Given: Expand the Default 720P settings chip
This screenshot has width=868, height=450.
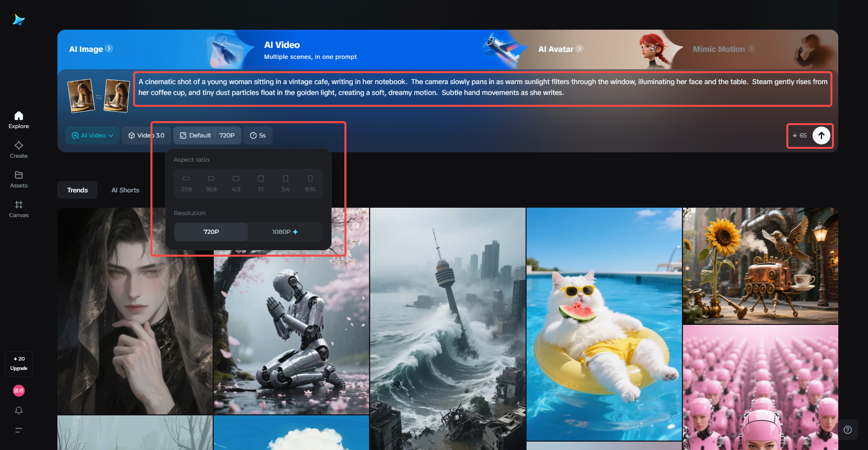Looking at the screenshot, I should click(x=207, y=135).
